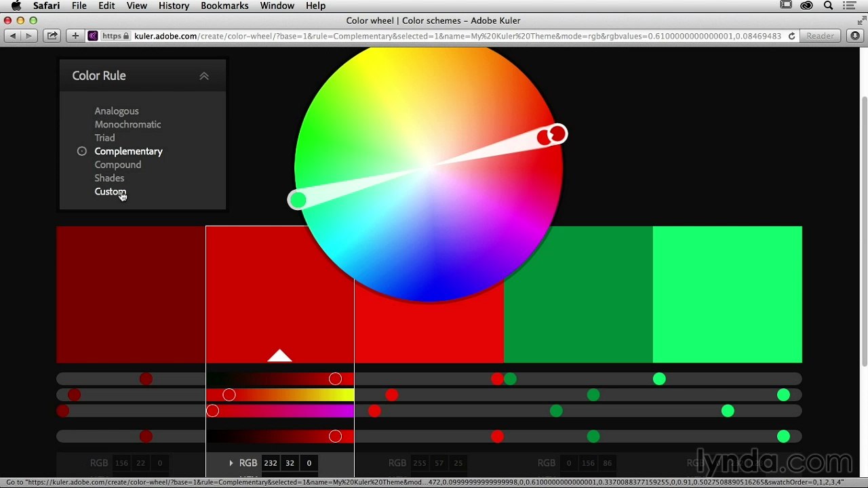Screen dimensions: 868x488
Task: Click the Creative Cloud menu bar icon
Action: 806,5
